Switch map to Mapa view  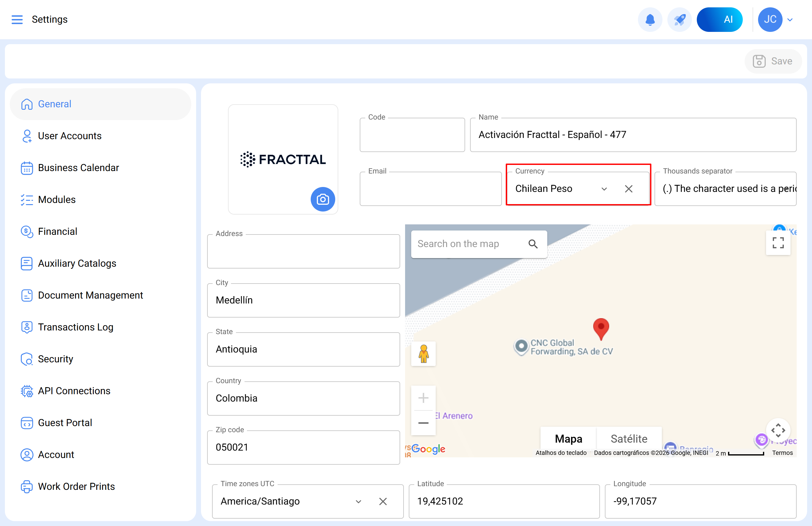coord(568,439)
